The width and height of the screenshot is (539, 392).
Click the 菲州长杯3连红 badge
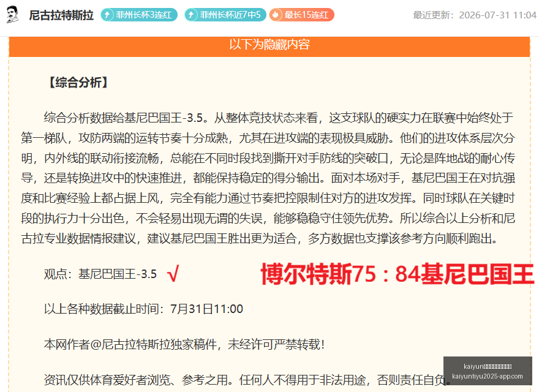tap(139, 15)
